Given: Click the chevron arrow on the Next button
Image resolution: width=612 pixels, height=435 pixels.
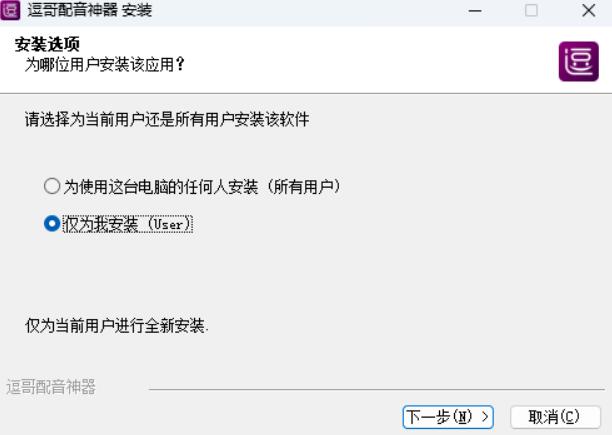Looking at the screenshot, I should click(485, 417).
